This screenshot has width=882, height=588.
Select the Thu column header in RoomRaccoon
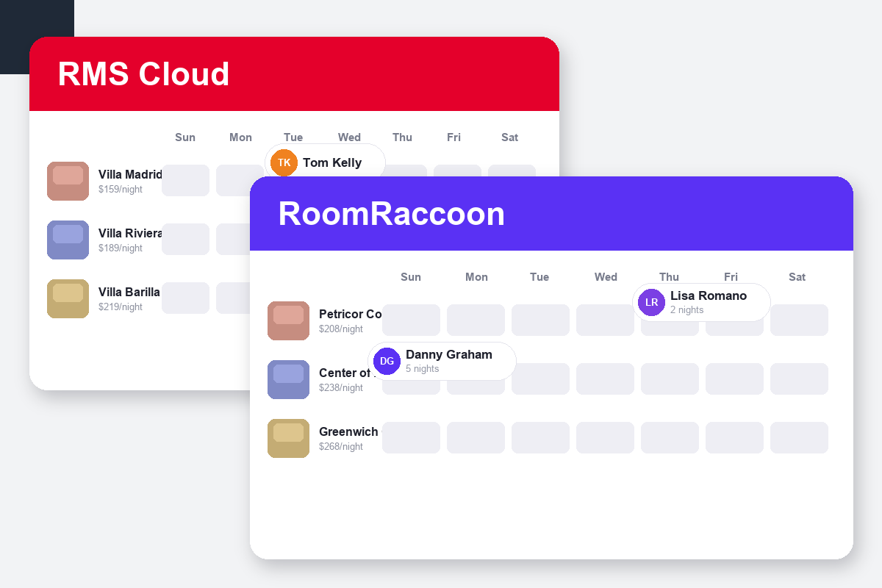click(x=669, y=277)
